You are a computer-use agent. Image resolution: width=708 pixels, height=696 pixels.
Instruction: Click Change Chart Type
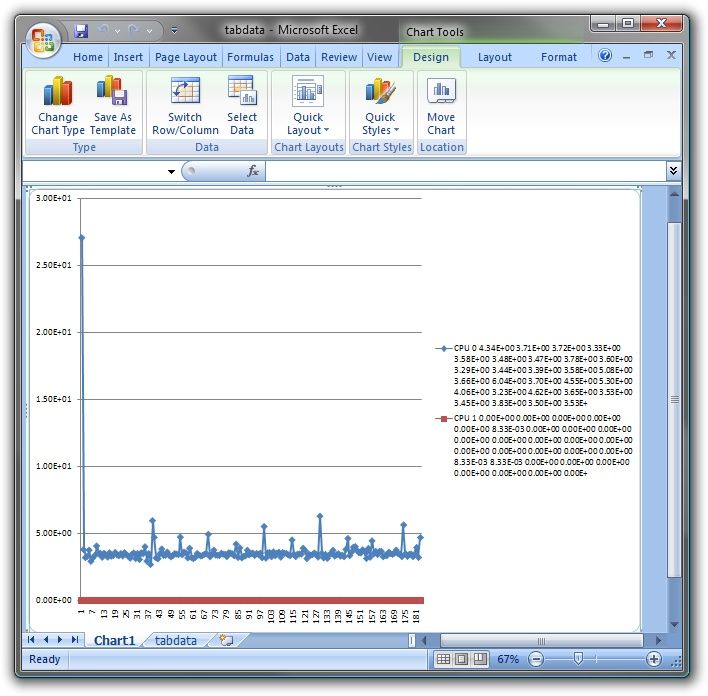[58, 105]
